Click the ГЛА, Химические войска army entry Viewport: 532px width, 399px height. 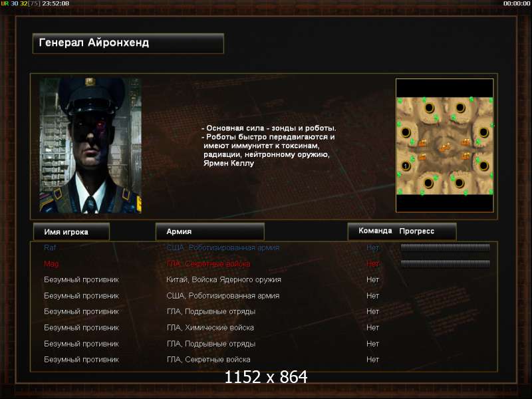point(210,328)
